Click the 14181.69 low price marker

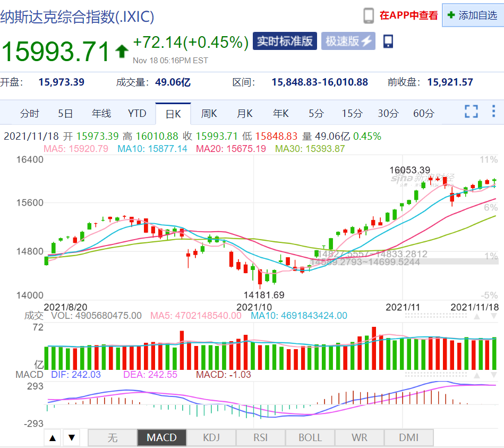264,295
